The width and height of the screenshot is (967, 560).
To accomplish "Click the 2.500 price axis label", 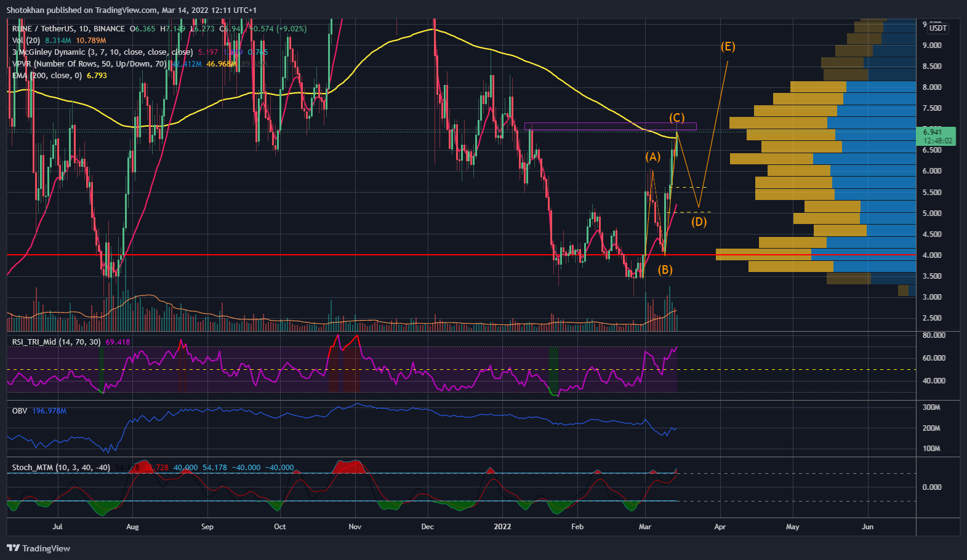I will tap(931, 318).
